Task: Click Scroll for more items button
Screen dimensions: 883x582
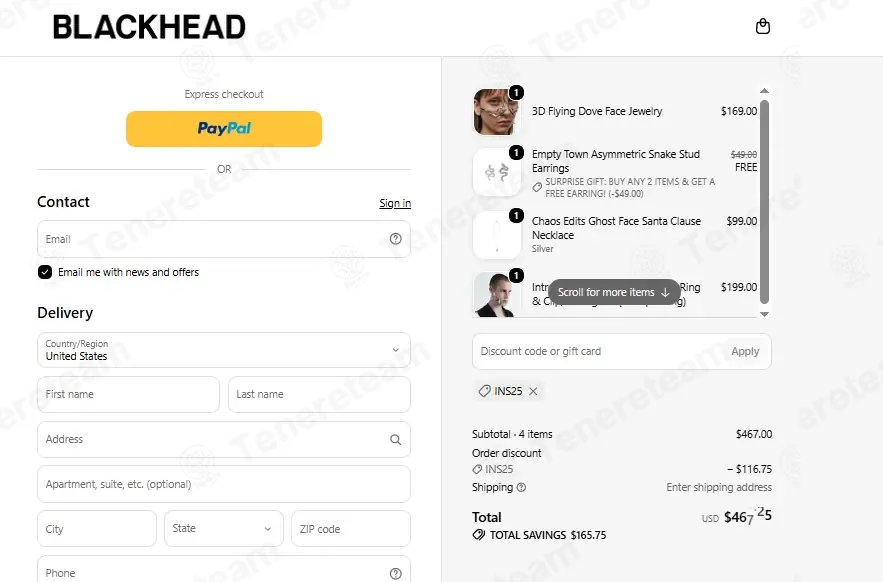Action: (614, 292)
